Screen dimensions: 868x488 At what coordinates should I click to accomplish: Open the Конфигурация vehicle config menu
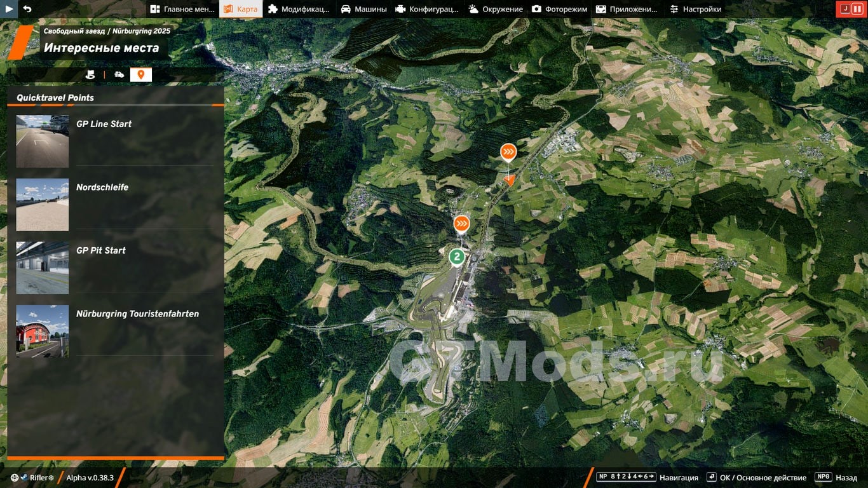(x=426, y=9)
